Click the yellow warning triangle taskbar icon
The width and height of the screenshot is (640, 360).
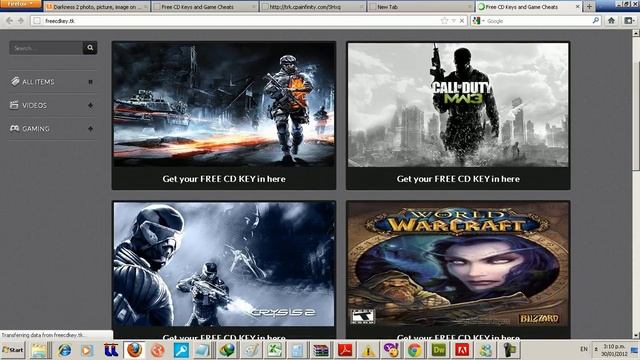click(x=368, y=350)
